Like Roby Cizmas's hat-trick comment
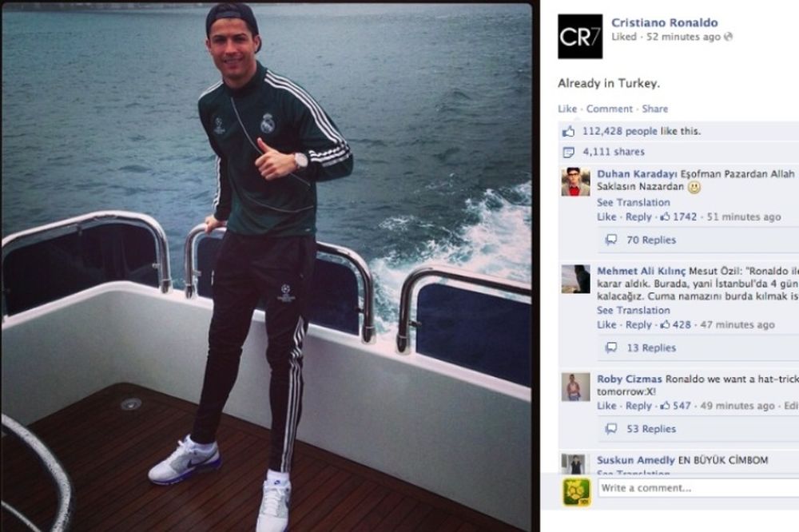799x532 pixels. click(606, 406)
